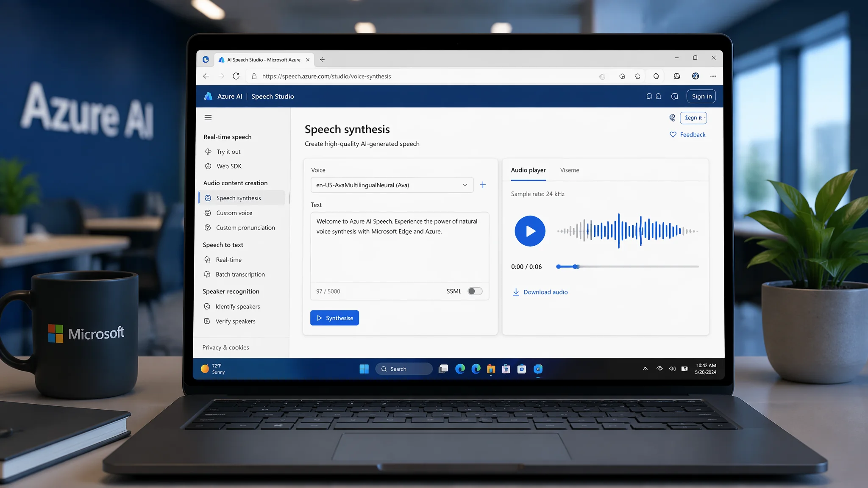The image size is (868, 488).
Task: Open Privacy & cookies link
Action: coord(225,347)
